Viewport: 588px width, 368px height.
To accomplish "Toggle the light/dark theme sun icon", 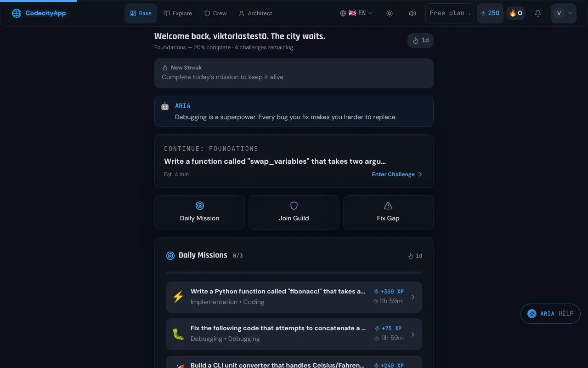I will tap(390, 13).
